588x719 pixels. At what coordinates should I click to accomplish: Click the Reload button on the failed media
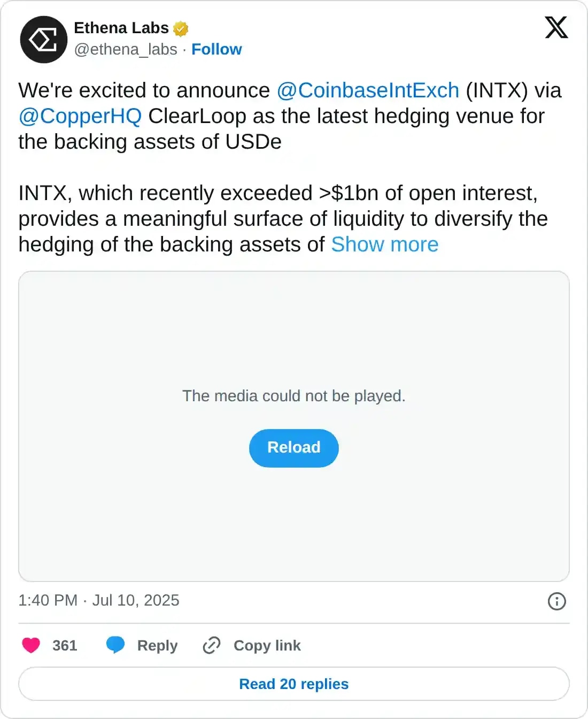click(x=293, y=448)
